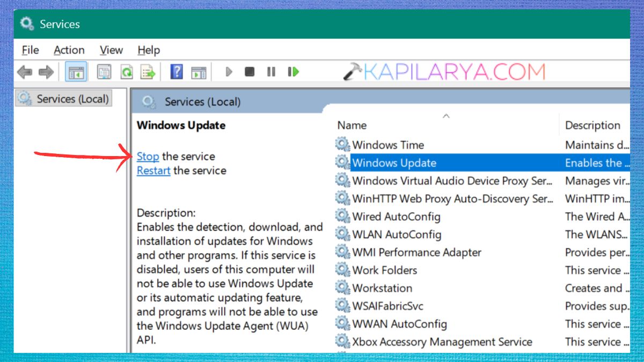Click 'Maintains d...' description cell
Viewport: 644px width, 362px height.
click(x=597, y=145)
